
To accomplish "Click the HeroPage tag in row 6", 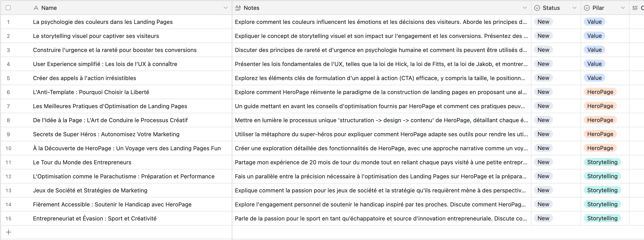I will pyautogui.click(x=600, y=92).
